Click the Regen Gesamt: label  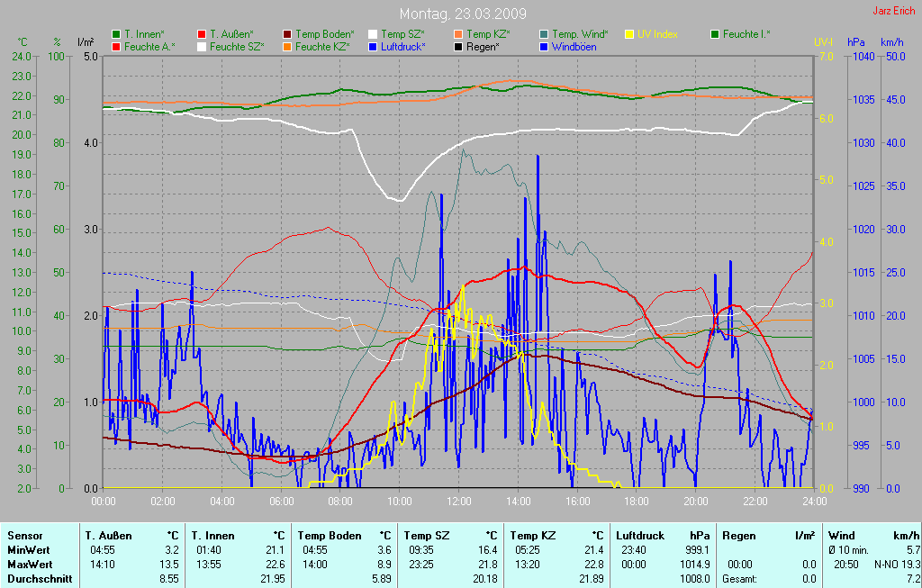pos(740,579)
